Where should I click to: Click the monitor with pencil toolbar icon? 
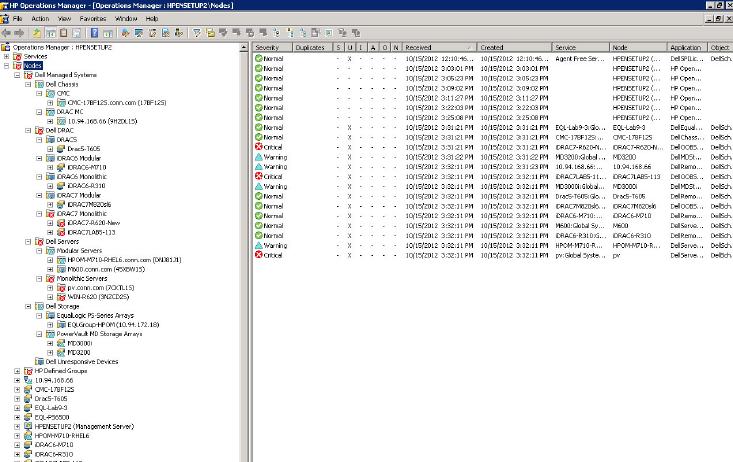(x=138, y=33)
